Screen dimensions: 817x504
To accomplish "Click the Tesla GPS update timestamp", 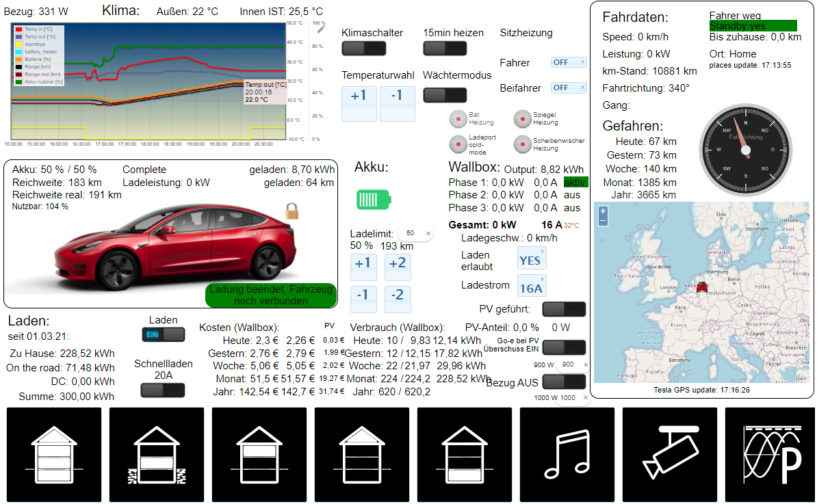I will pyautogui.click(x=702, y=390).
